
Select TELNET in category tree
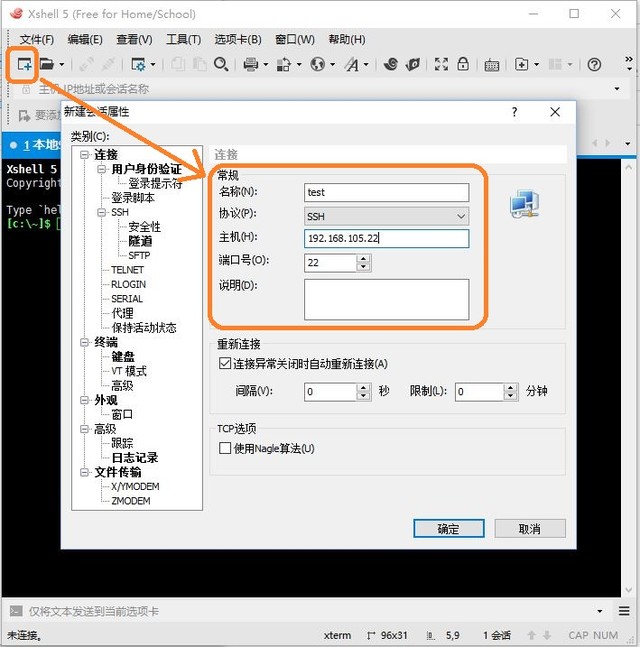click(x=128, y=270)
